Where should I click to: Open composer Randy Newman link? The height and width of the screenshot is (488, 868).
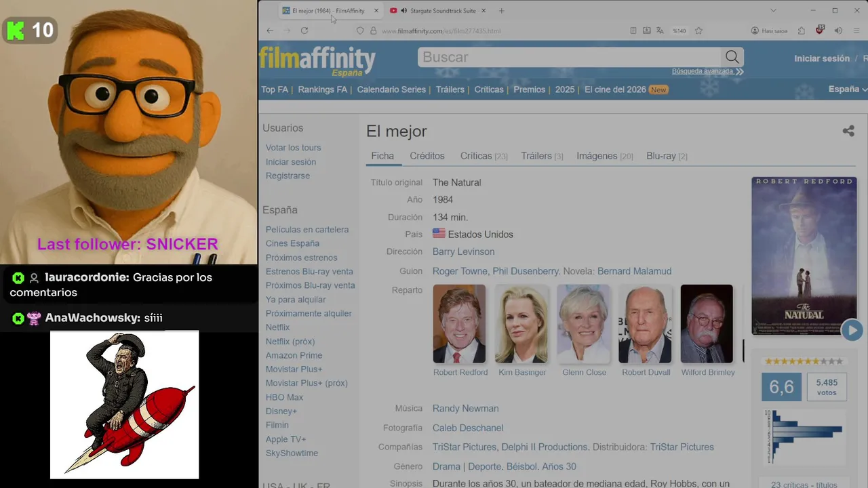pyautogui.click(x=465, y=409)
